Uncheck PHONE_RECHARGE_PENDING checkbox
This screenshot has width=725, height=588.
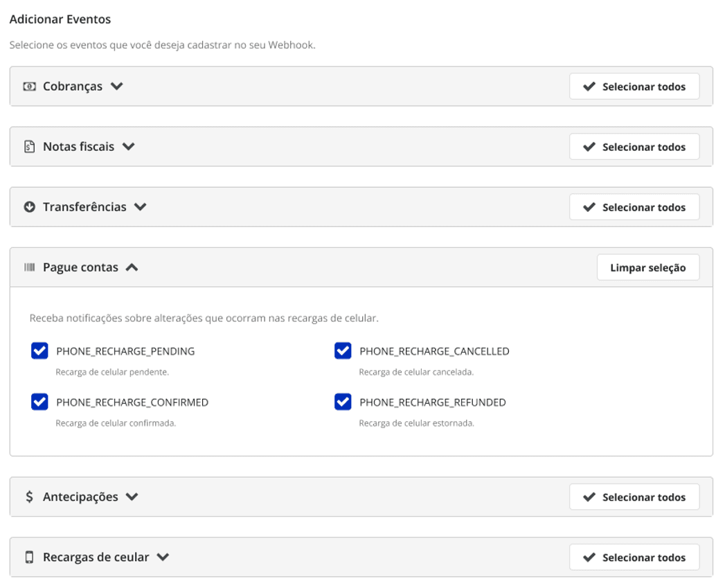tap(39, 350)
